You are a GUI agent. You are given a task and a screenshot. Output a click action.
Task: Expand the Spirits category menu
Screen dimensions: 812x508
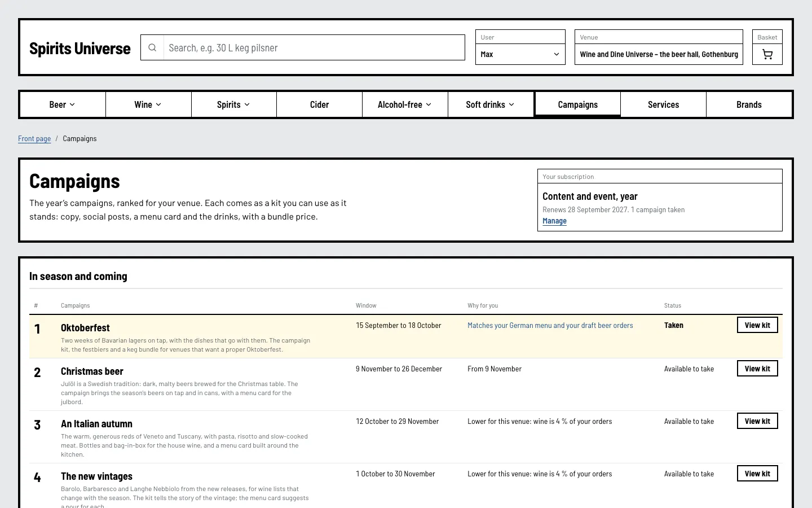[234, 104]
